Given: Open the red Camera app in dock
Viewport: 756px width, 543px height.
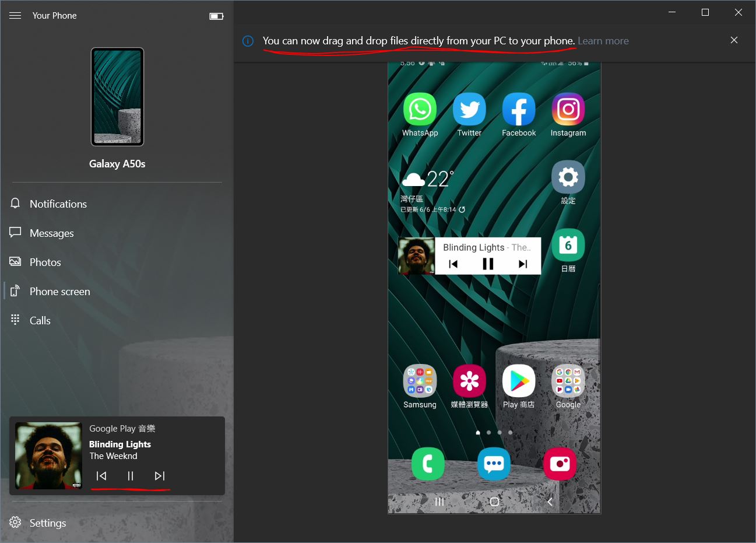Looking at the screenshot, I should click(x=560, y=464).
